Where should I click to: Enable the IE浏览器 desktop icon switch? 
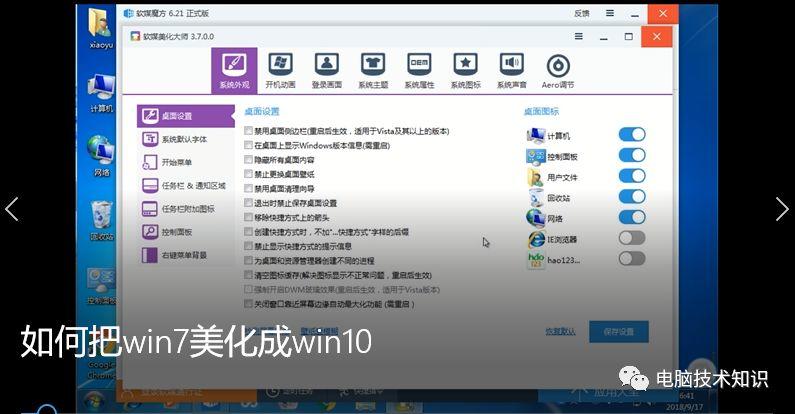click(632, 238)
